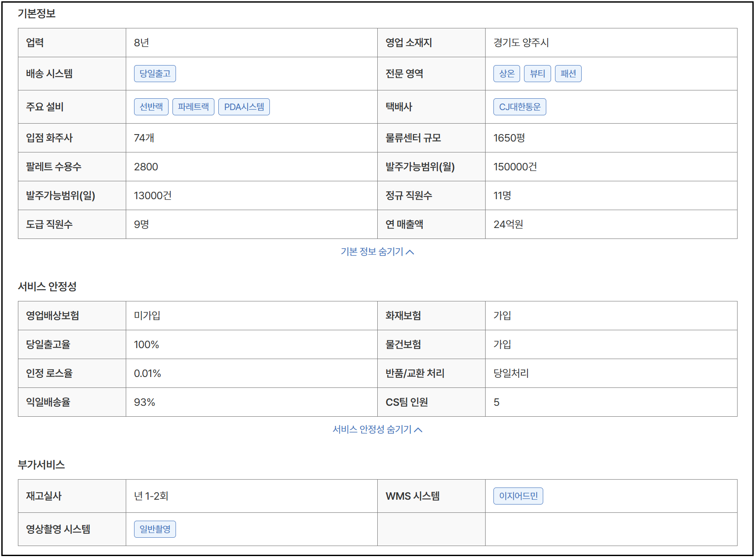Click the 부가서비스 section heading
This screenshot has height=560, width=755.
pos(41,465)
